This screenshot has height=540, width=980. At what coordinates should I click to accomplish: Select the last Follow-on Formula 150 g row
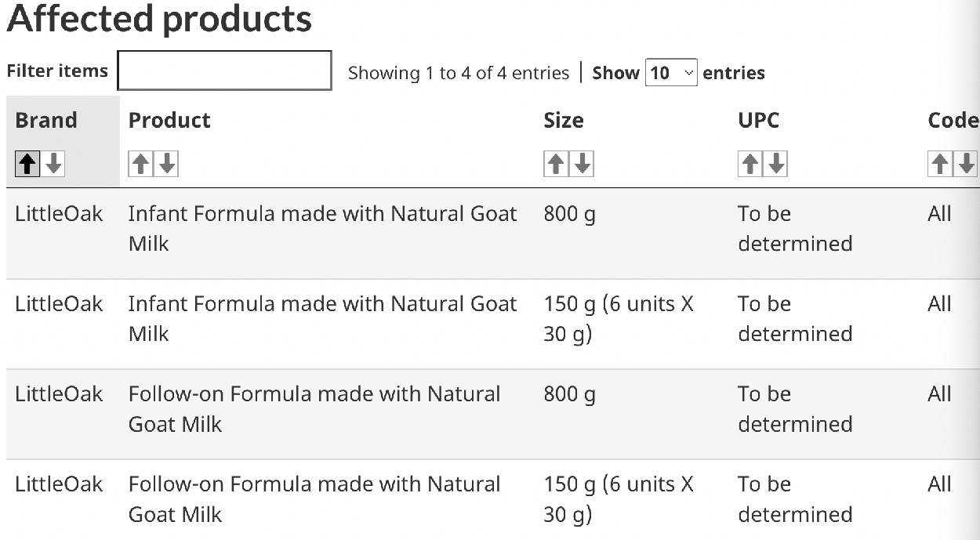coord(493,499)
